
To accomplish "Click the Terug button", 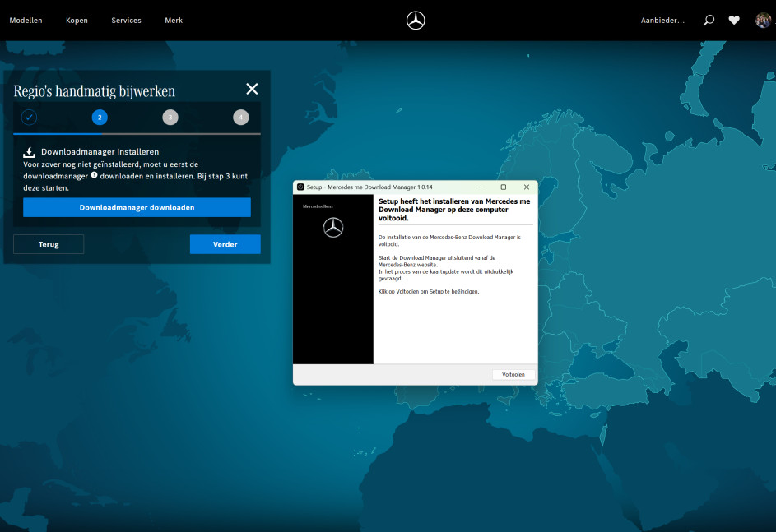I will pos(49,244).
